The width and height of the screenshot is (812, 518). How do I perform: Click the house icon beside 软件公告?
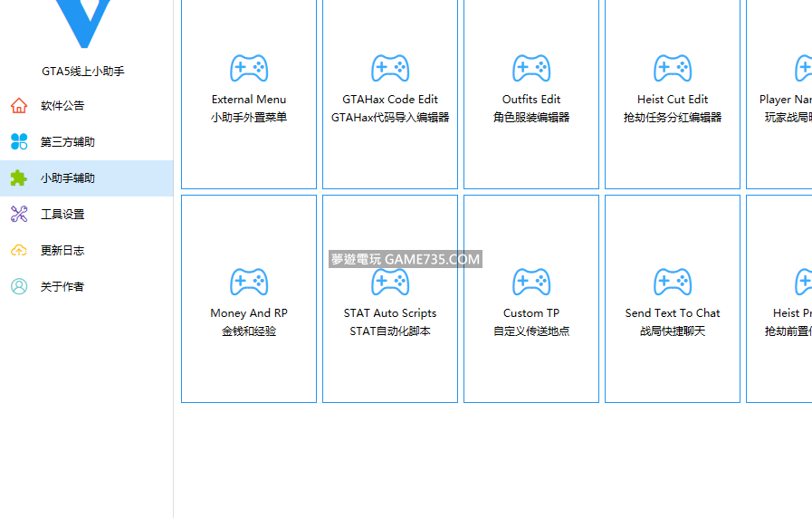click(19, 106)
